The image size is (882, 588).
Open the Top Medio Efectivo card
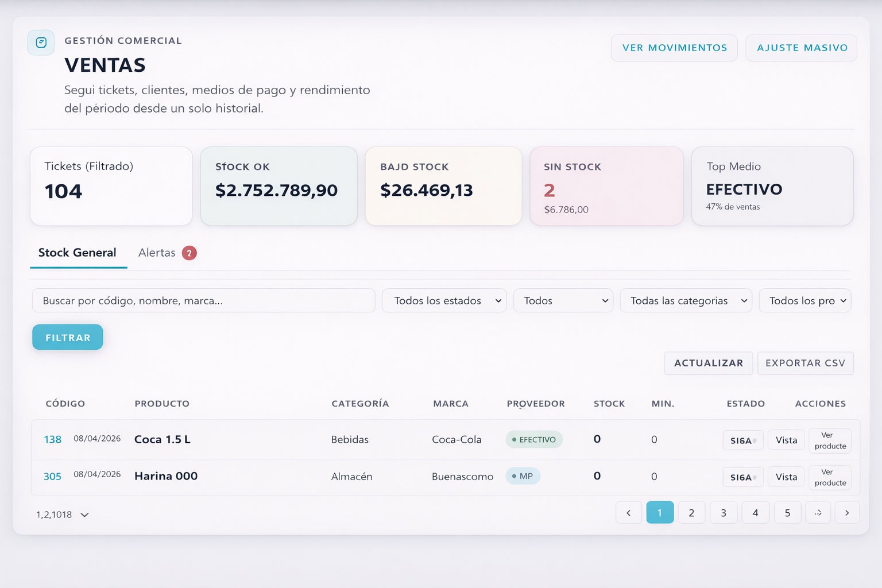pyautogui.click(x=772, y=186)
